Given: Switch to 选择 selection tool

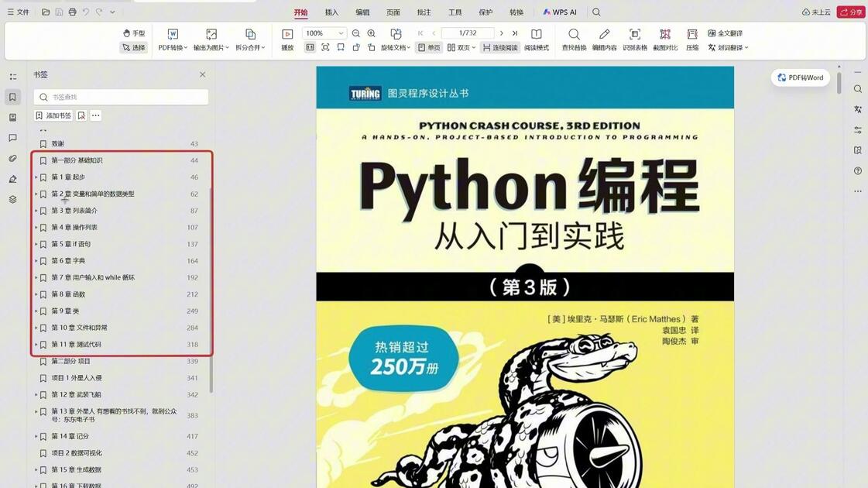Looking at the screenshot, I should point(134,47).
